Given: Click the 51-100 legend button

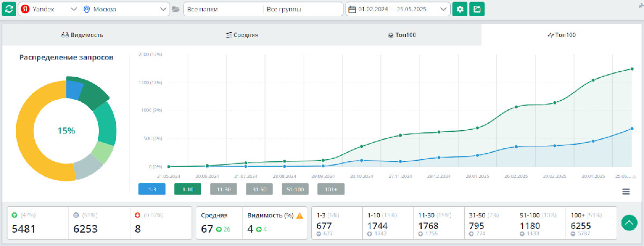Looking at the screenshot, I should tap(295, 189).
